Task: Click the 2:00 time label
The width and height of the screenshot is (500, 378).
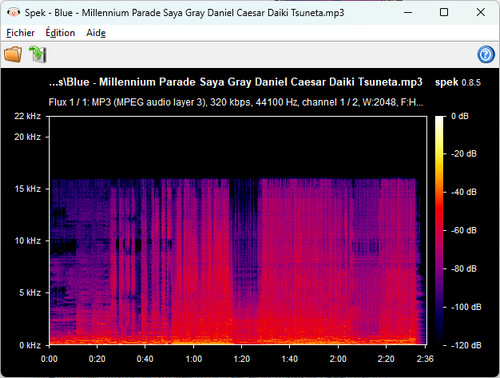Action: [338, 359]
